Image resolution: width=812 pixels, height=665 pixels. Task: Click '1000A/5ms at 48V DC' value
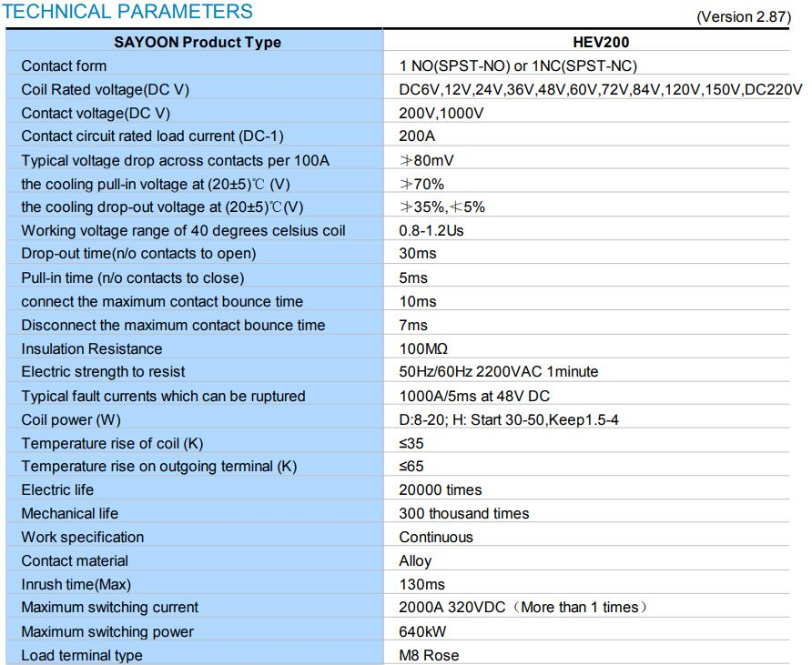(x=474, y=396)
